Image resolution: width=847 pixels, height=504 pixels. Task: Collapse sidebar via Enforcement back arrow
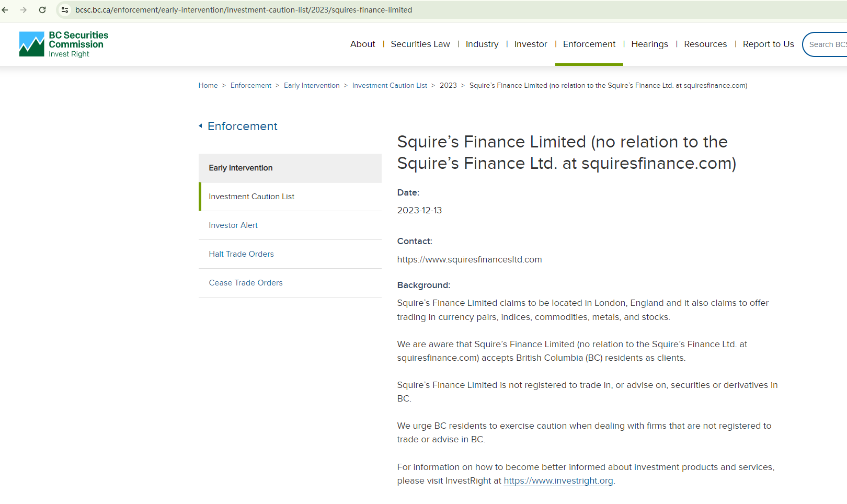[200, 126]
